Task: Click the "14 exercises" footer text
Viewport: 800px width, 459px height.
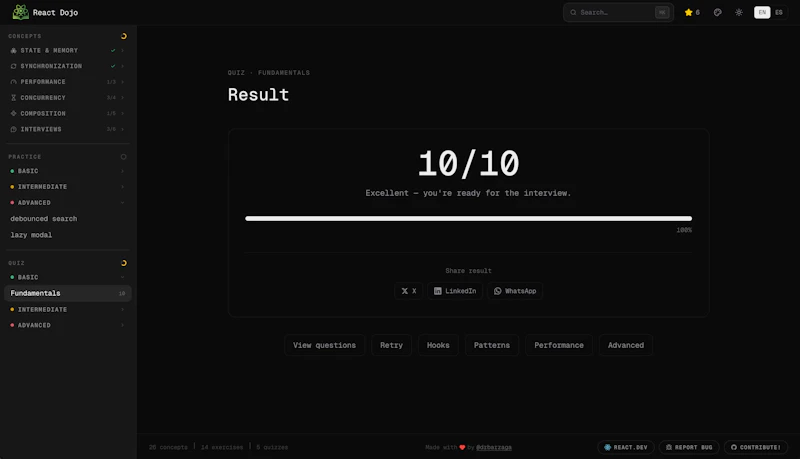Action: click(x=222, y=447)
